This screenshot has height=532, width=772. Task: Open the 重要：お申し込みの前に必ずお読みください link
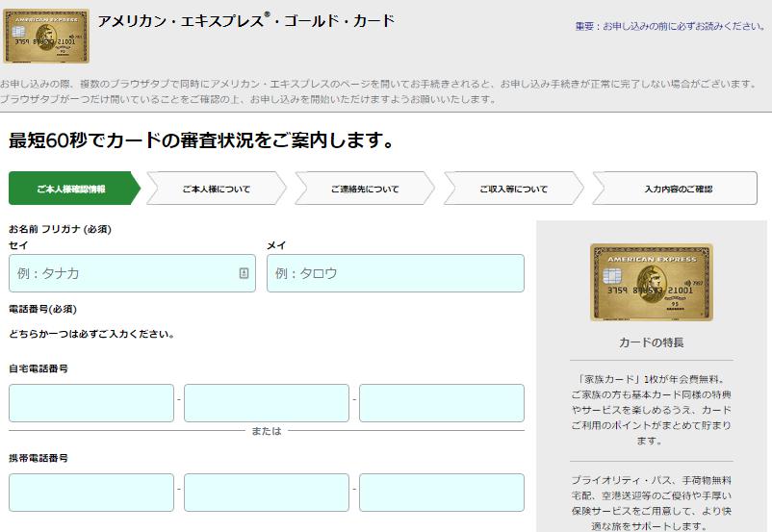[x=670, y=26]
